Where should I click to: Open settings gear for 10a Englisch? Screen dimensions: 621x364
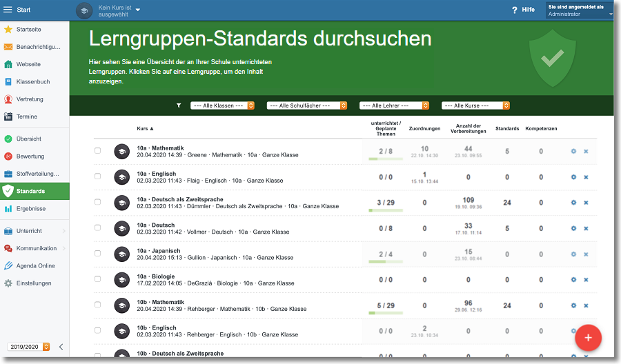(x=573, y=177)
